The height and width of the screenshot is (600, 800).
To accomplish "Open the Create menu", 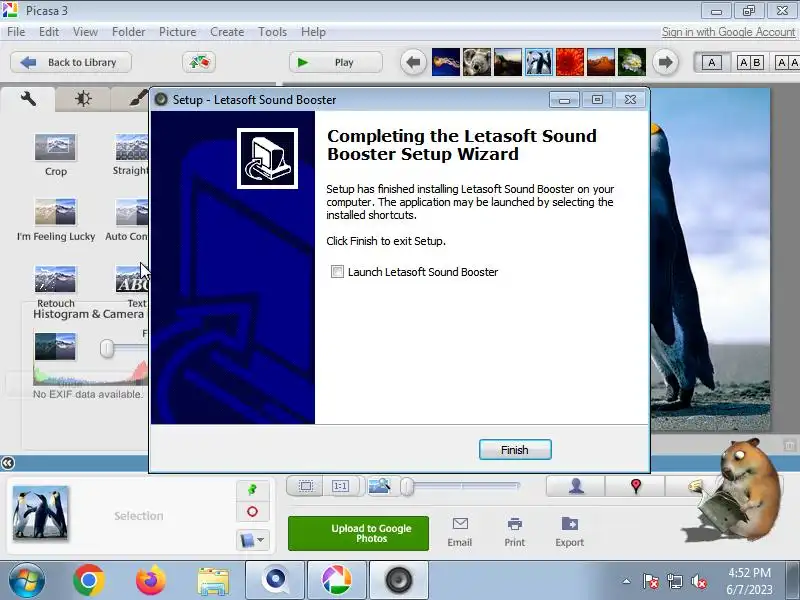I will pos(227,32).
